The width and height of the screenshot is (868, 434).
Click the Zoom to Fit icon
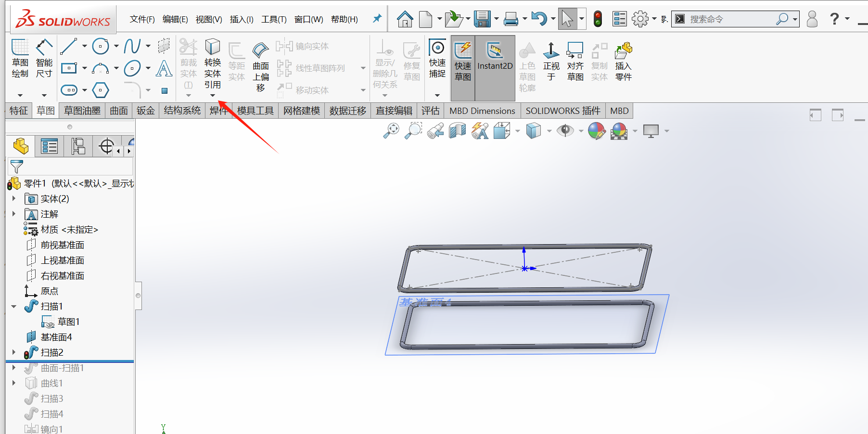tap(391, 131)
